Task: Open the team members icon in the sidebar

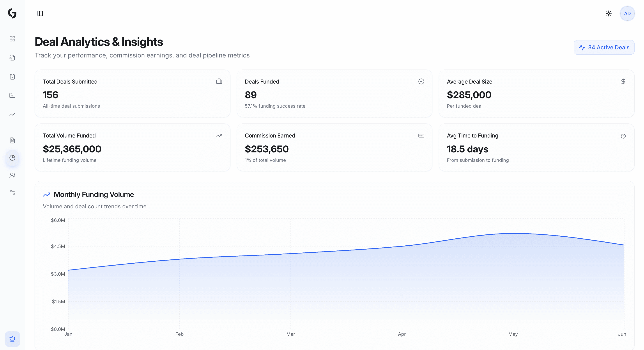Action: click(12, 175)
